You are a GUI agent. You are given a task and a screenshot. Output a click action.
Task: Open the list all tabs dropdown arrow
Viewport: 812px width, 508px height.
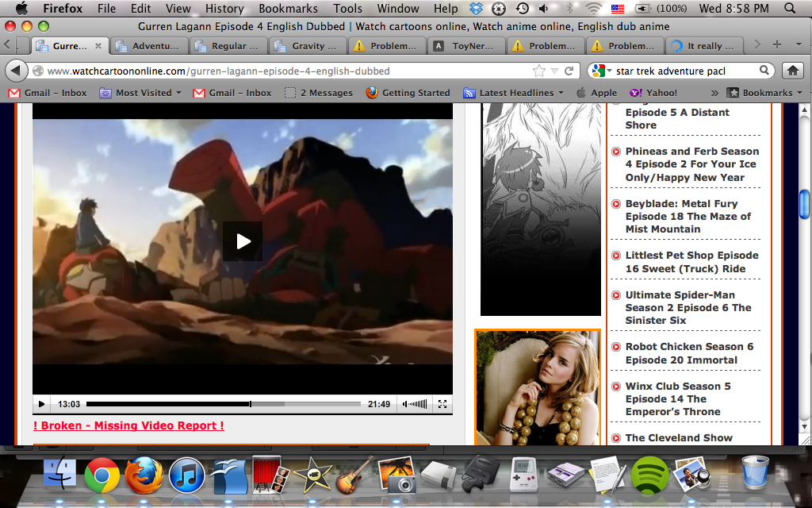pyautogui.click(x=798, y=45)
